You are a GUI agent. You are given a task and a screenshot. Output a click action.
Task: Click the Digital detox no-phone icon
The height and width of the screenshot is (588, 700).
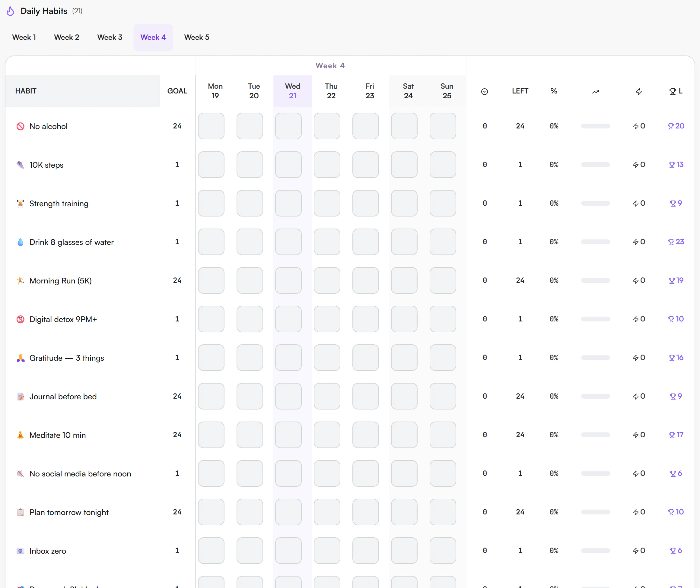coord(20,319)
